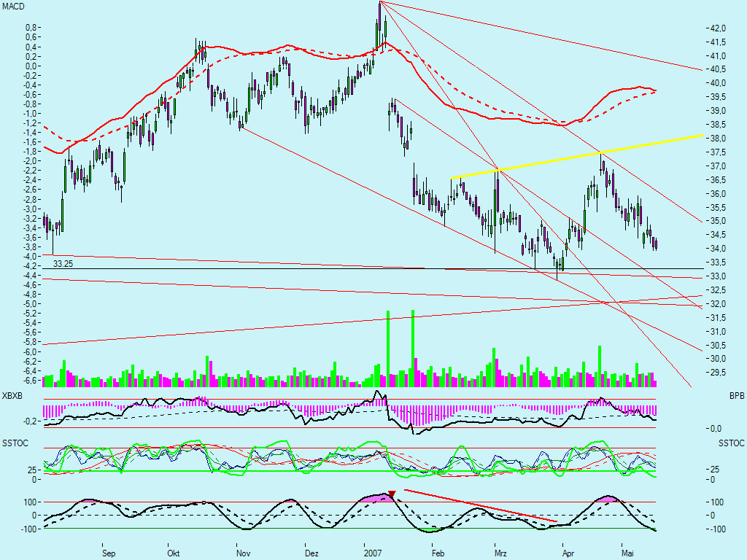
Task: Select the 34,0 price axis value
Action: point(718,248)
